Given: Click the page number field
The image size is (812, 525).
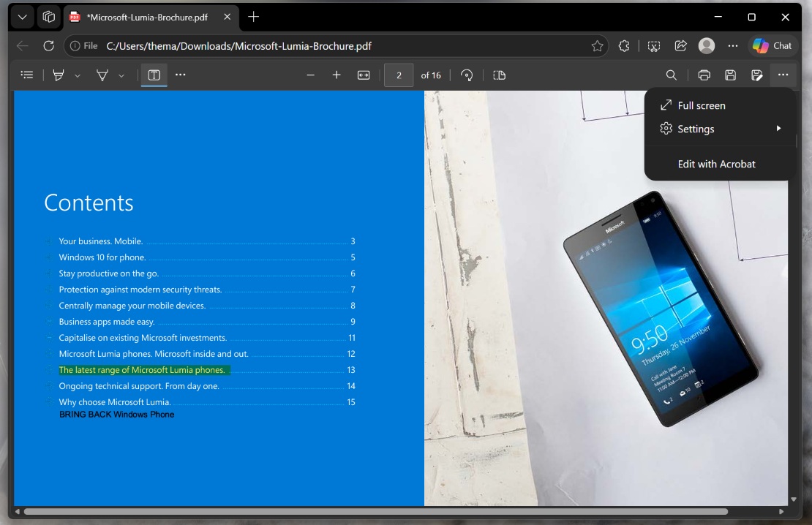Looking at the screenshot, I should (399, 75).
